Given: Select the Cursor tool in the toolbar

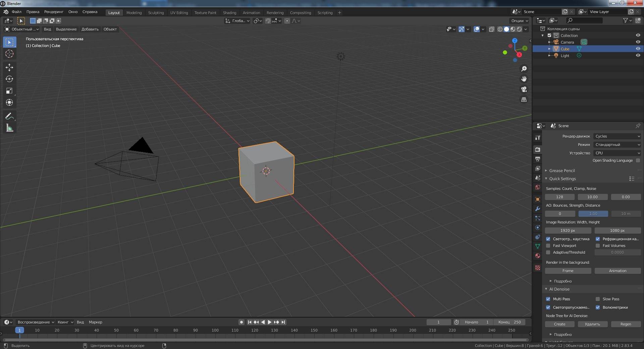Looking at the screenshot, I should pos(9,54).
